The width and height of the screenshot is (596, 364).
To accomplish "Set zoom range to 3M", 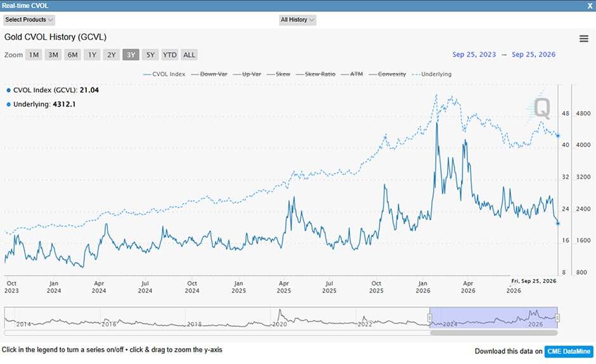I will click(53, 55).
